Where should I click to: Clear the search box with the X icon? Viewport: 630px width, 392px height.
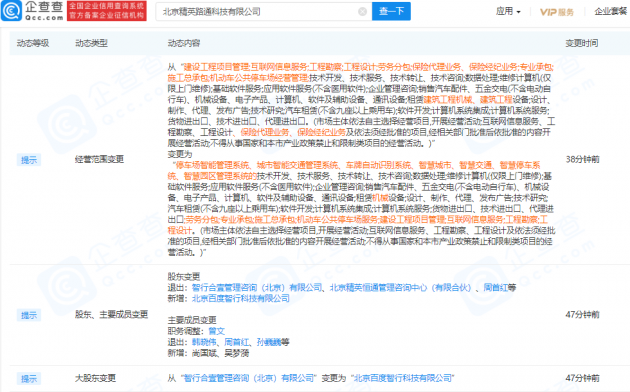[x=362, y=12]
